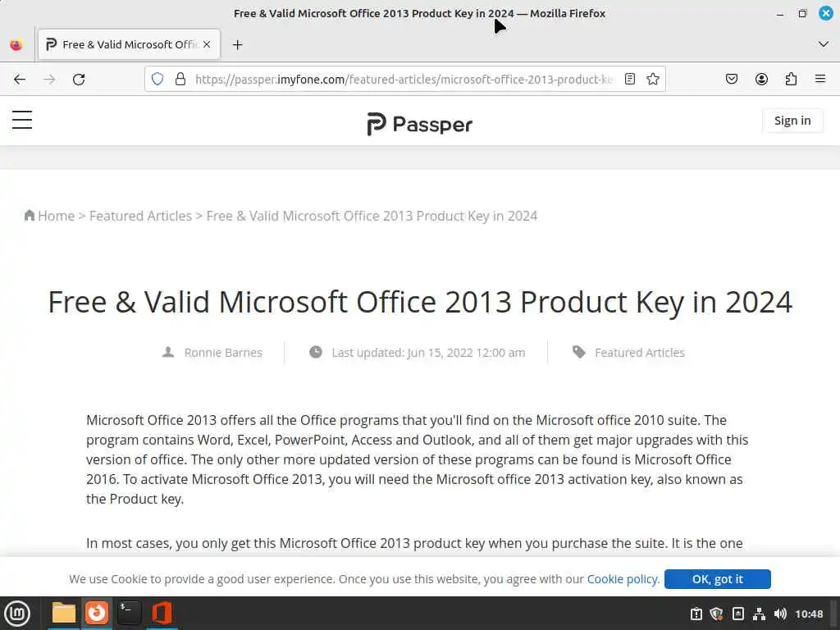Show site security info via padlock icon

tap(180, 80)
